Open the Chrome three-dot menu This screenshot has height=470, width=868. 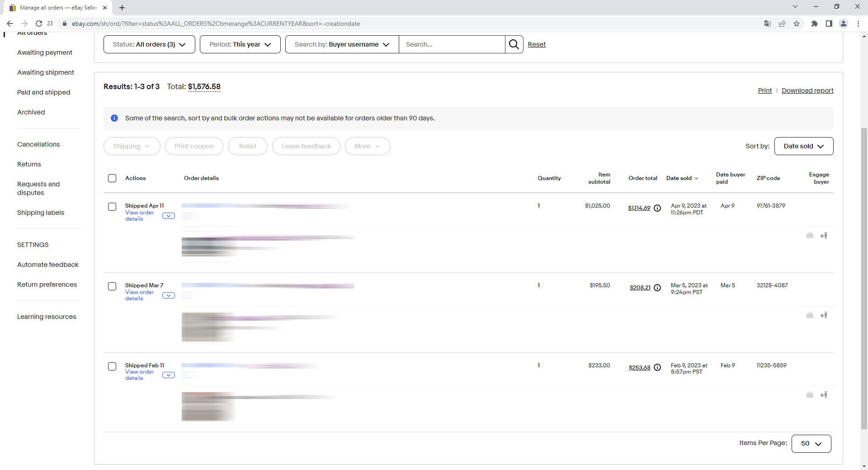[858, 24]
